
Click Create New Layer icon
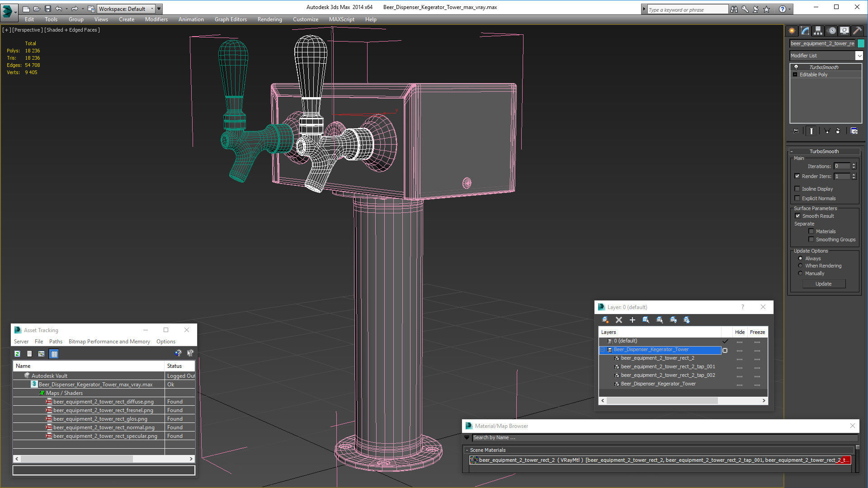[605, 320]
